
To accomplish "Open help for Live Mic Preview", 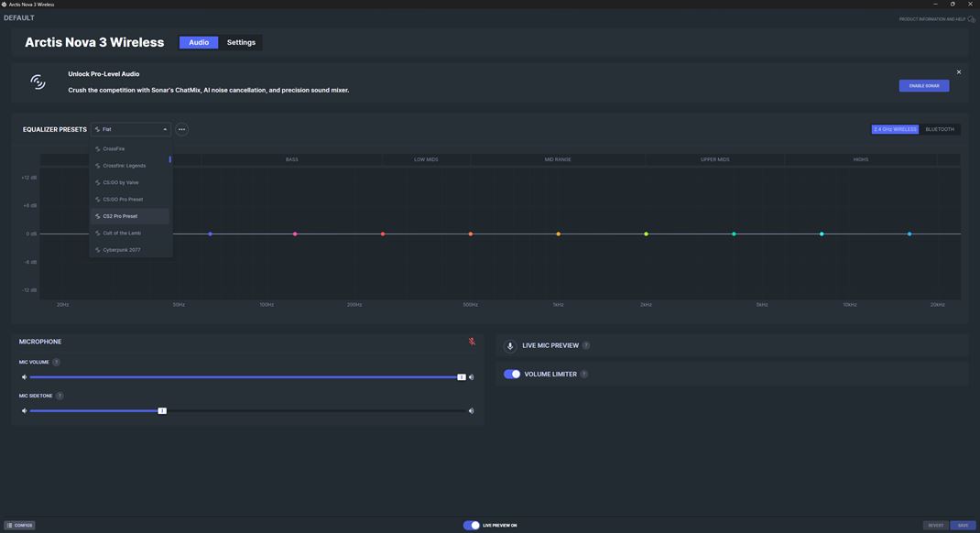I will [x=586, y=345].
